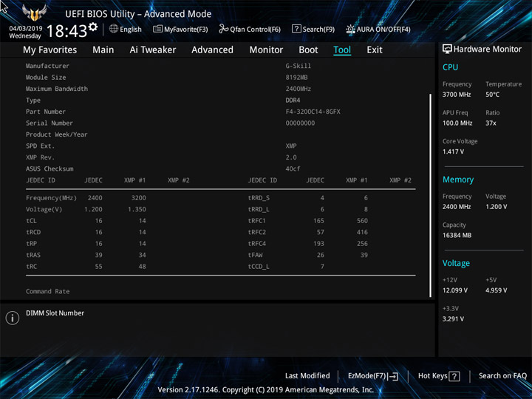Toggle AURA ON/OFF(F4)
The width and height of the screenshot is (532, 399).
(378, 29)
